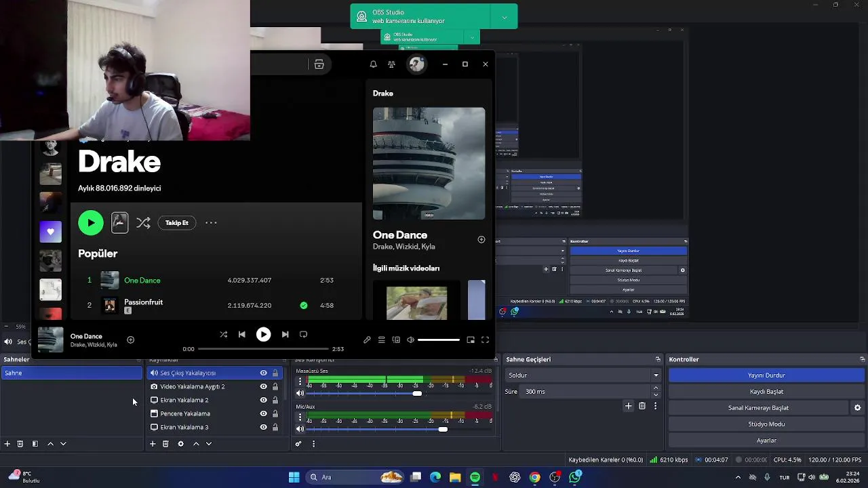Pop out the Sahne Geçişleri dock
868x488 pixels.
point(658,359)
